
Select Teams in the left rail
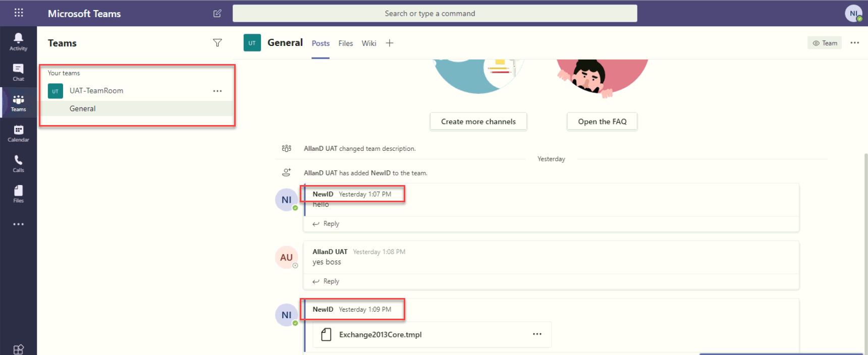point(18,103)
